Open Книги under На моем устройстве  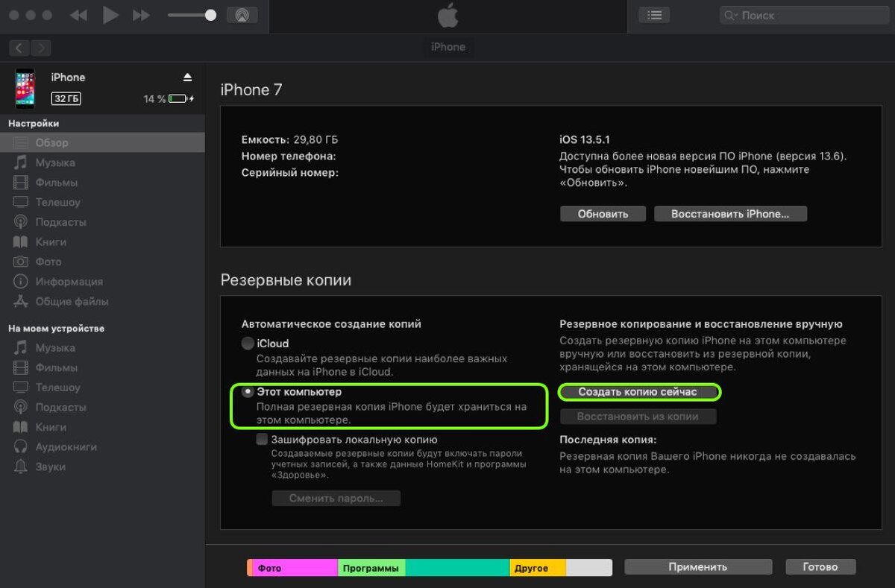102,427
